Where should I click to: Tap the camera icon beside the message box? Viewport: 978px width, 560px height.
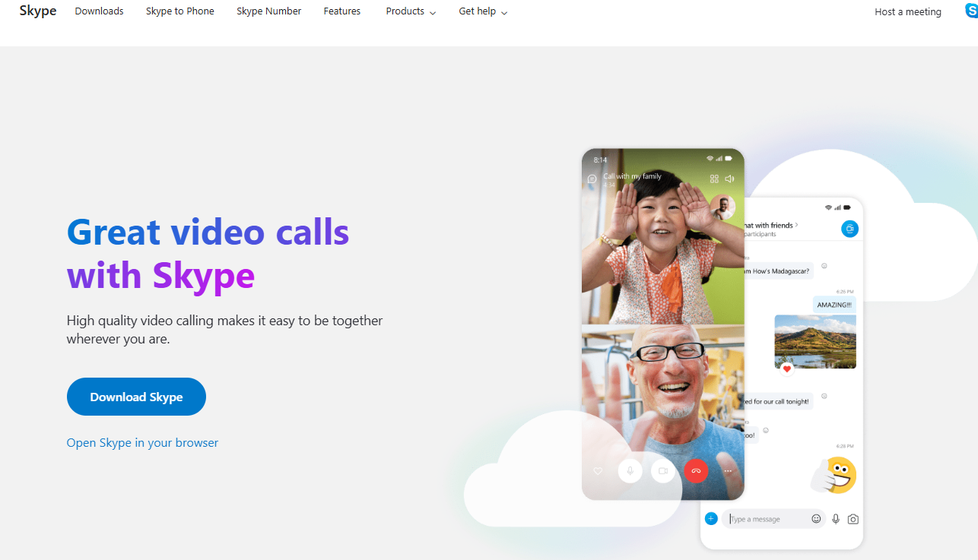pos(853,519)
